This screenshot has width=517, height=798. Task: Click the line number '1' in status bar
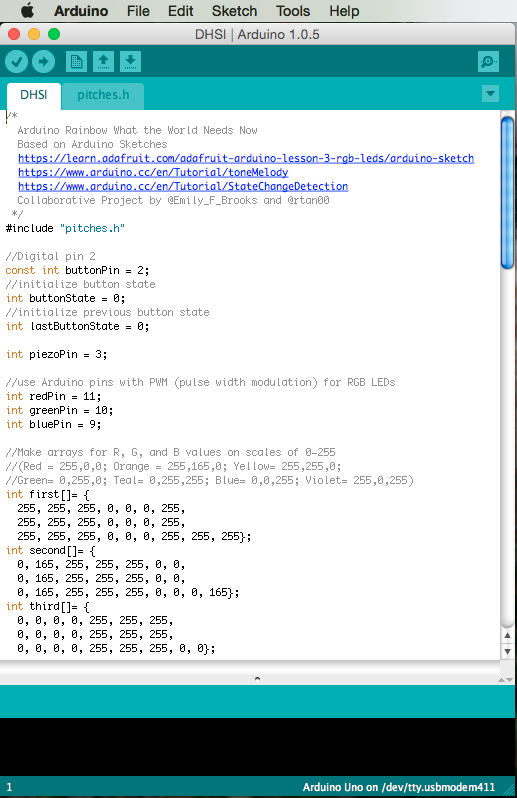click(x=9, y=787)
